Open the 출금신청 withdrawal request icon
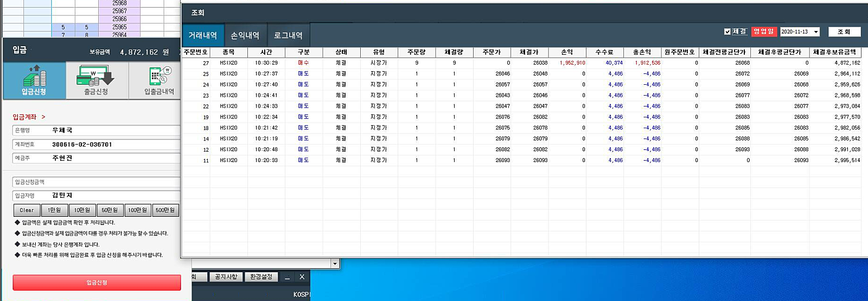Image resolution: width=868 pixels, height=301 pixels. [x=97, y=80]
